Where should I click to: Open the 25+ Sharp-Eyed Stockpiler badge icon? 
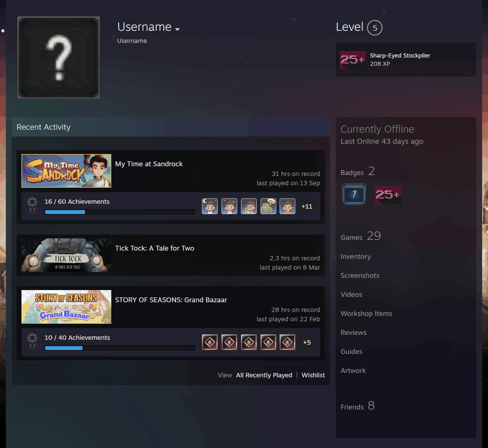point(353,60)
